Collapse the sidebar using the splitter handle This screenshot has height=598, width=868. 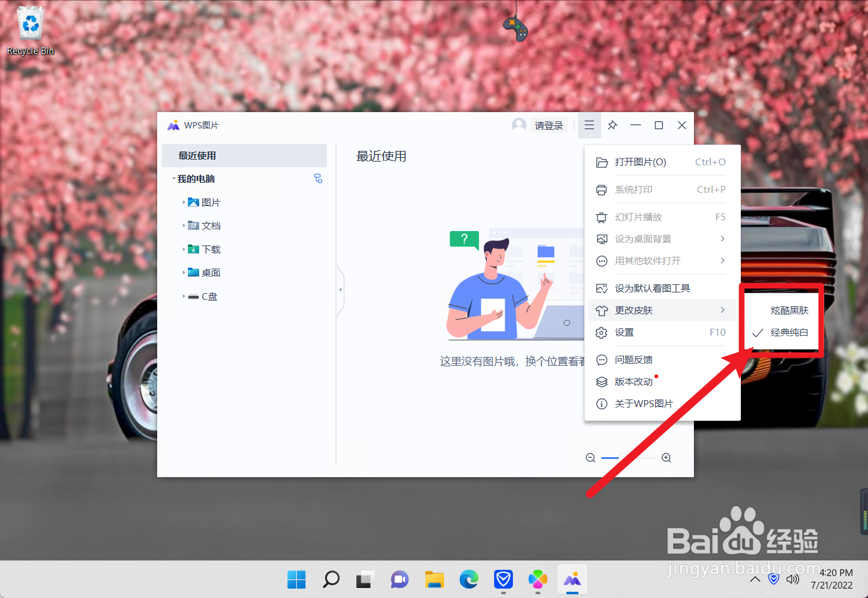click(x=340, y=290)
